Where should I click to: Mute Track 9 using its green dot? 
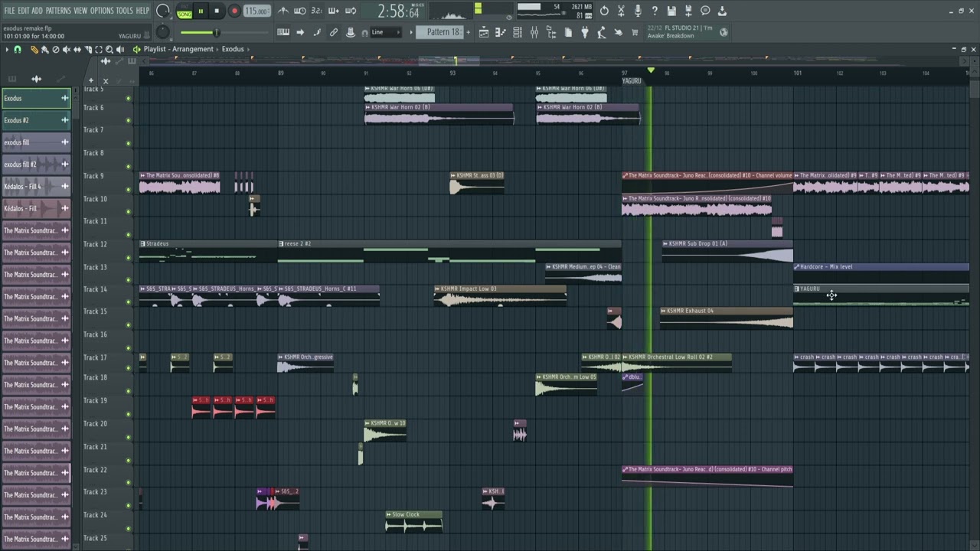click(x=128, y=188)
